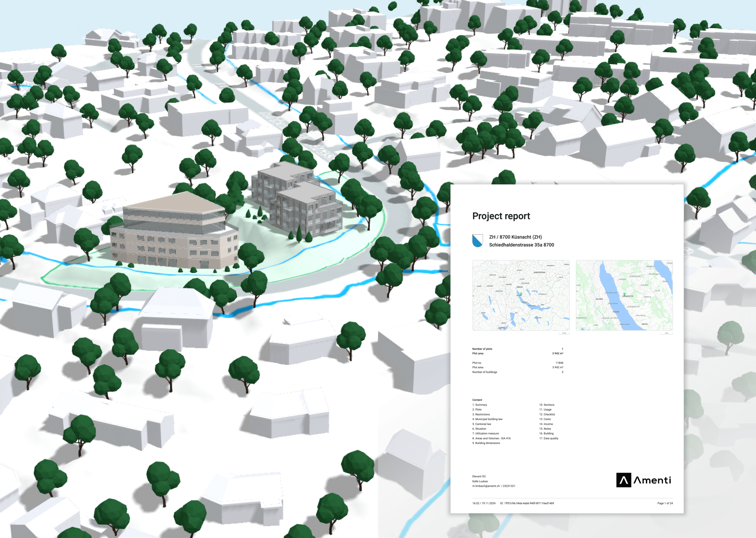Go to '5. Cantonal law' entry
Screen dimensions: 756x538
(482, 424)
